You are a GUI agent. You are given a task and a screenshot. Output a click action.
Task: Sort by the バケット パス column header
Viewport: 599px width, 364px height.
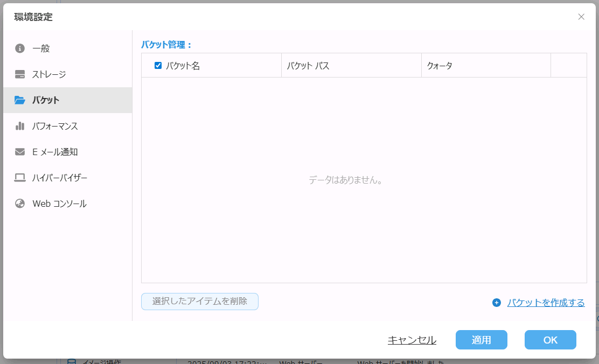pos(308,66)
